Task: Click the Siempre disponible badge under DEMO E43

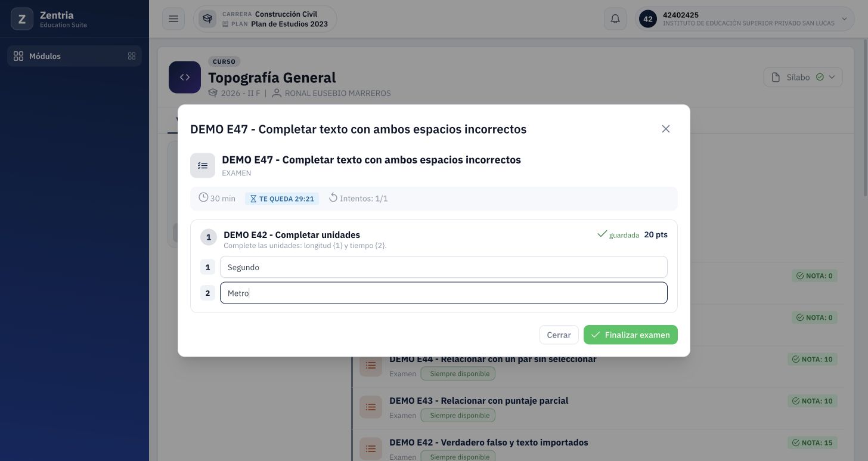Action: pos(458,415)
